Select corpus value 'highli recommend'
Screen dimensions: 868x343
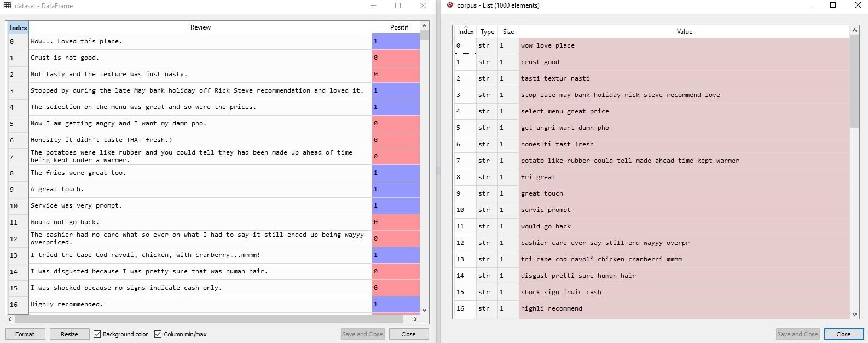684,309
